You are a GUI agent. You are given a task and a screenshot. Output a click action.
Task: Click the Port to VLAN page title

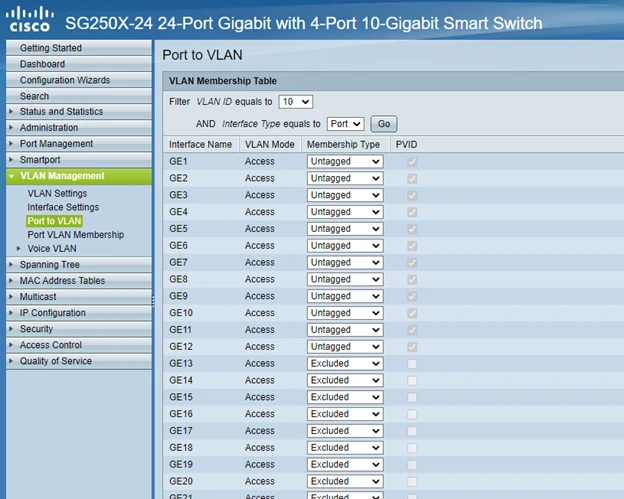tap(202, 55)
